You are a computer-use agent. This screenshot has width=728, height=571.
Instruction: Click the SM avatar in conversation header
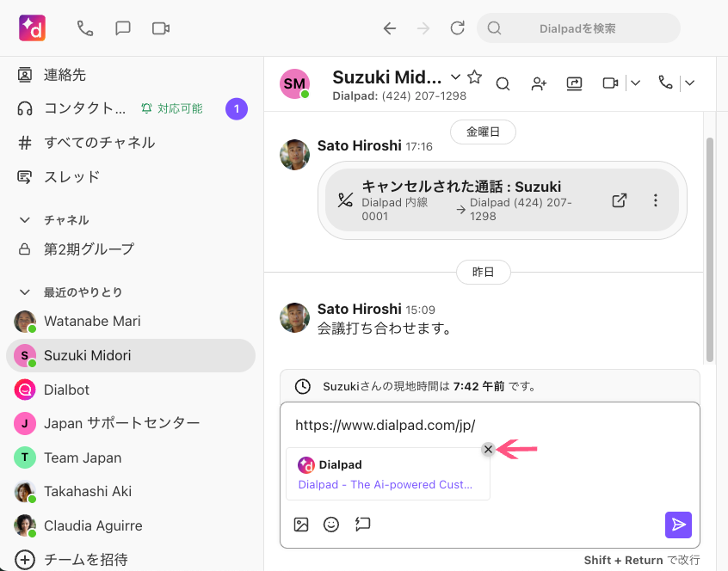tap(294, 83)
